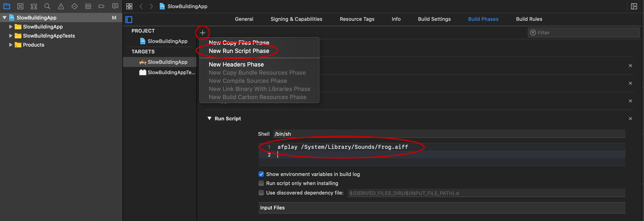Image resolution: width=644 pixels, height=221 pixels.
Task: Click the Run Script section title
Action: point(228,118)
